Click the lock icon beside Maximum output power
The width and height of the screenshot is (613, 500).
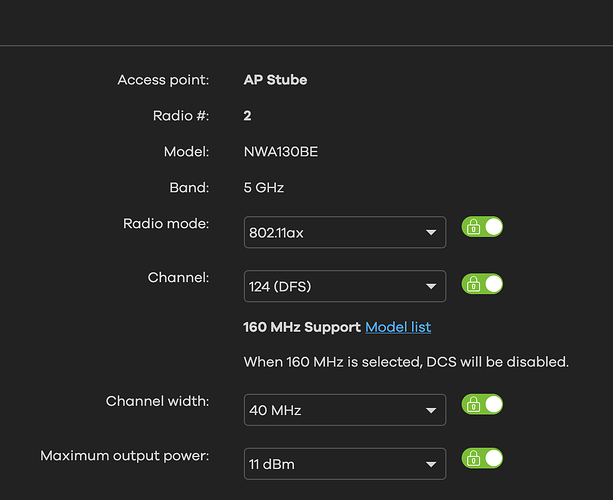(471, 459)
